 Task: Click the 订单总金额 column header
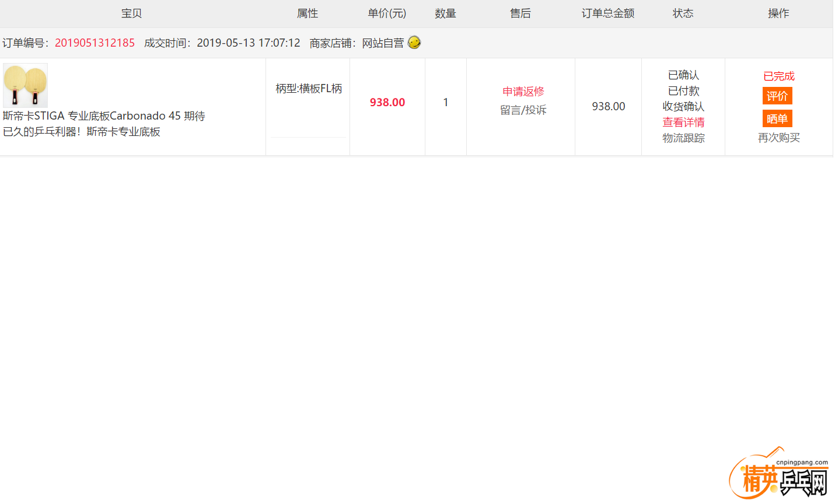coord(608,13)
